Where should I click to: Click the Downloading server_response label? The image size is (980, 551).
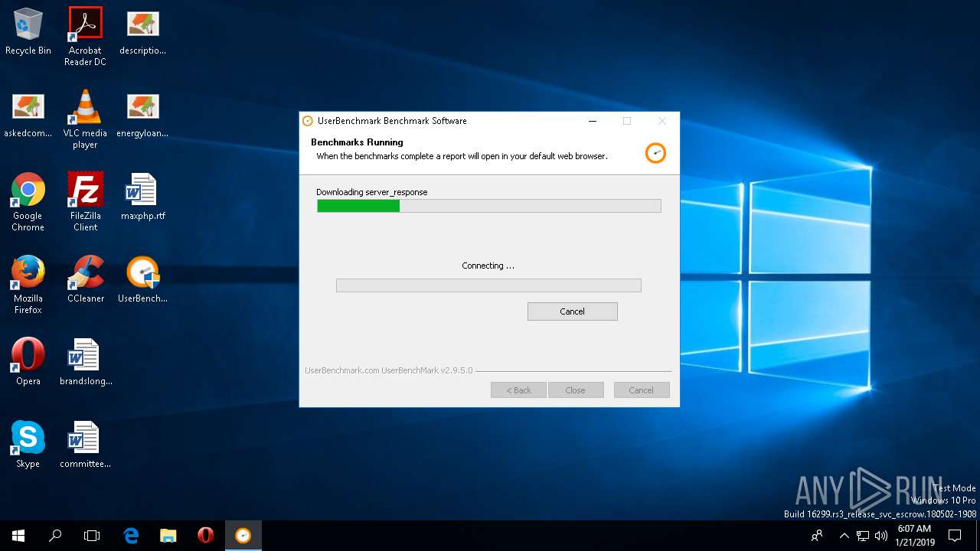coord(371,192)
